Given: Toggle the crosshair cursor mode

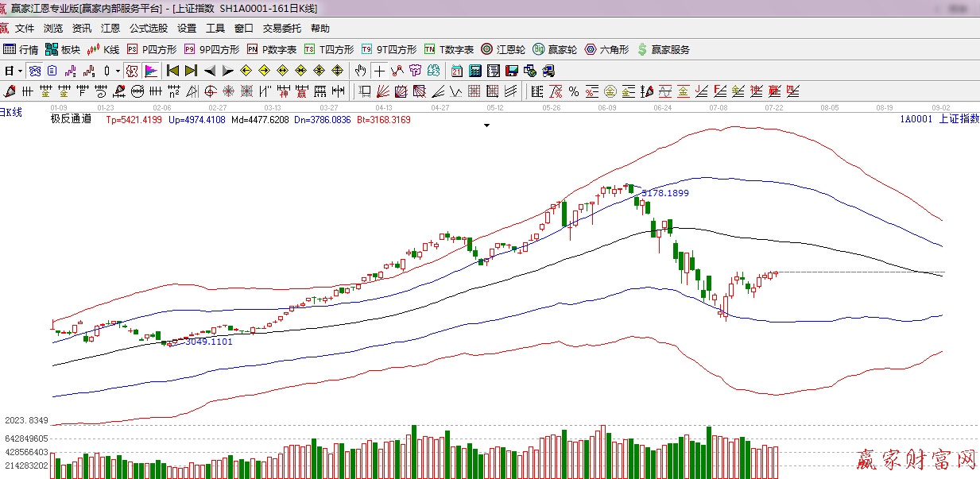Looking at the screenshot, I should pyautogui.click(x=380, y=71).
